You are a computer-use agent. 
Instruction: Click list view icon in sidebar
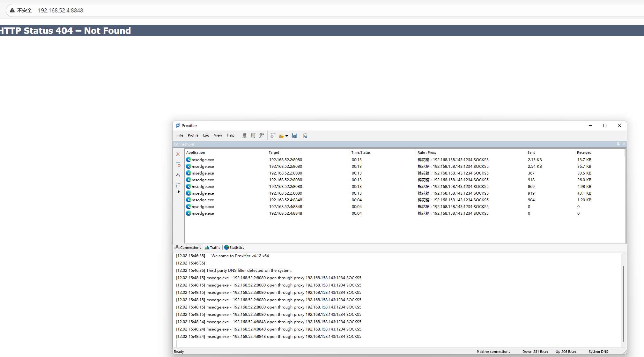(178, 185)
